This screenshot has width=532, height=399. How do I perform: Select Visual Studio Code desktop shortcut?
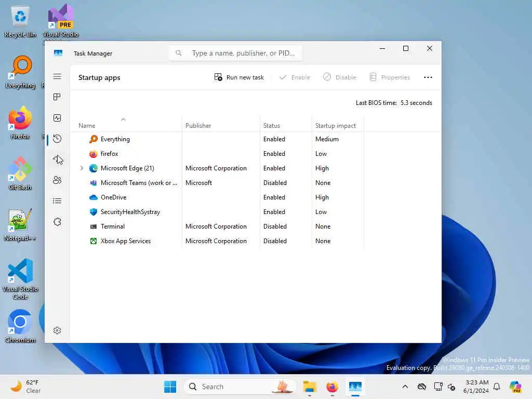(20, 279)
